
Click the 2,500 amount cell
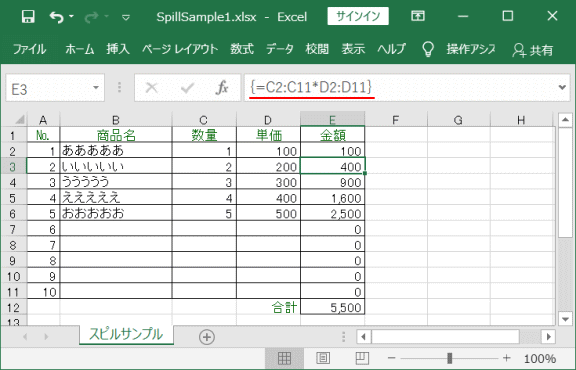[333, 213]
